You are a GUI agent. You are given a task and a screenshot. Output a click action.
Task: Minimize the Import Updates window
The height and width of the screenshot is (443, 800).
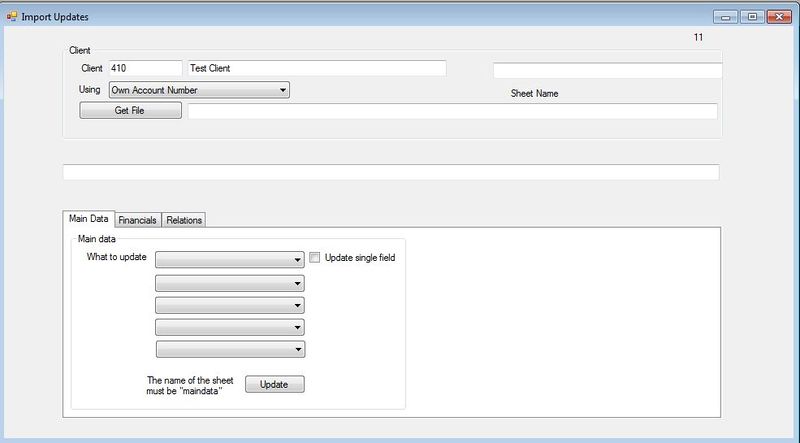pyautogui.click(x=725, y=17)
